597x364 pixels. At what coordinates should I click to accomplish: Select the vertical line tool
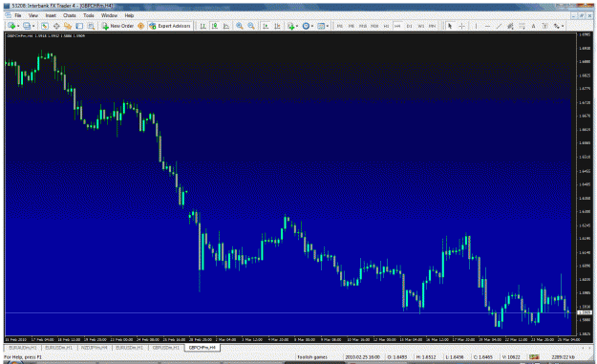(476, 26)
